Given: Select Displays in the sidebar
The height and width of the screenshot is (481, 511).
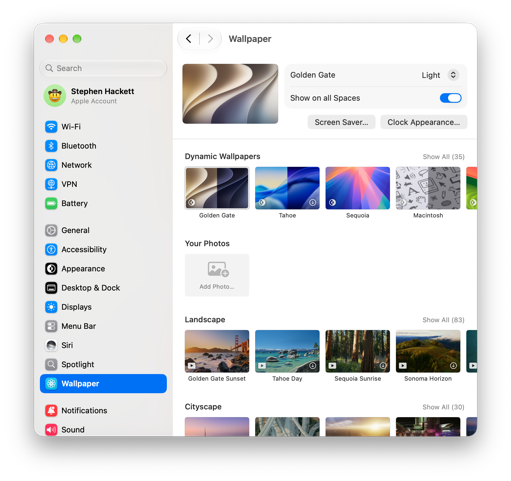Looking at the screenshot, I should pos(103,307).
